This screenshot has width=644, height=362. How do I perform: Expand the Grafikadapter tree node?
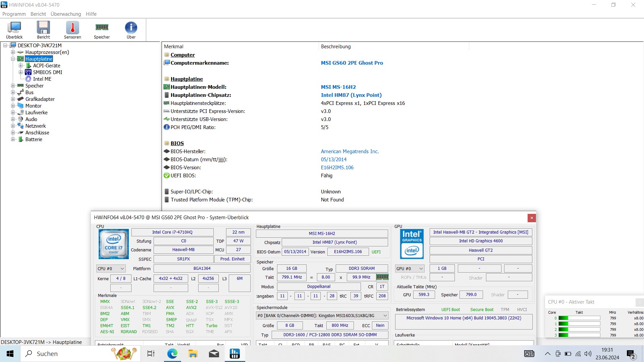click(x=13, y=99)
